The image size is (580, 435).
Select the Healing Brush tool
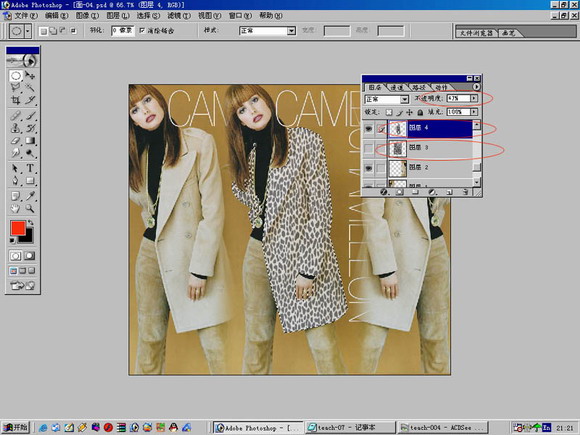16,116
